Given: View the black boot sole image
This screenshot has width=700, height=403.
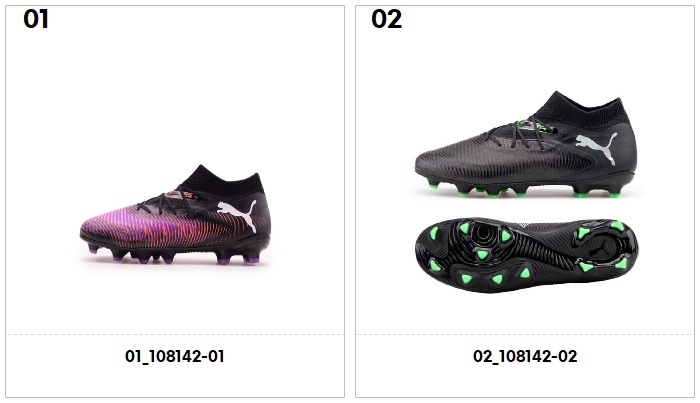Looking at the screenshot, I should (526, 255).
